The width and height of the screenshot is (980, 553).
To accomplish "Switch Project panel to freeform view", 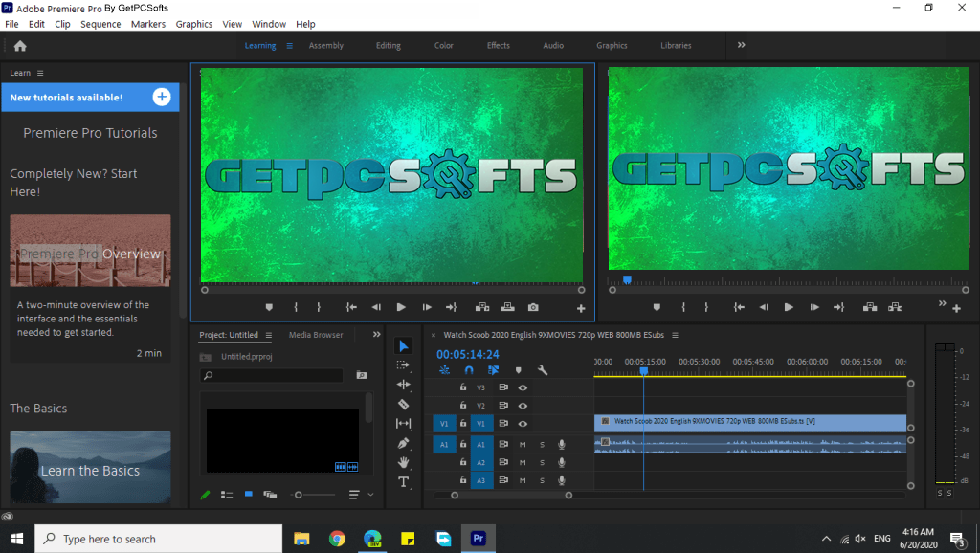I will tap(270, 495).
